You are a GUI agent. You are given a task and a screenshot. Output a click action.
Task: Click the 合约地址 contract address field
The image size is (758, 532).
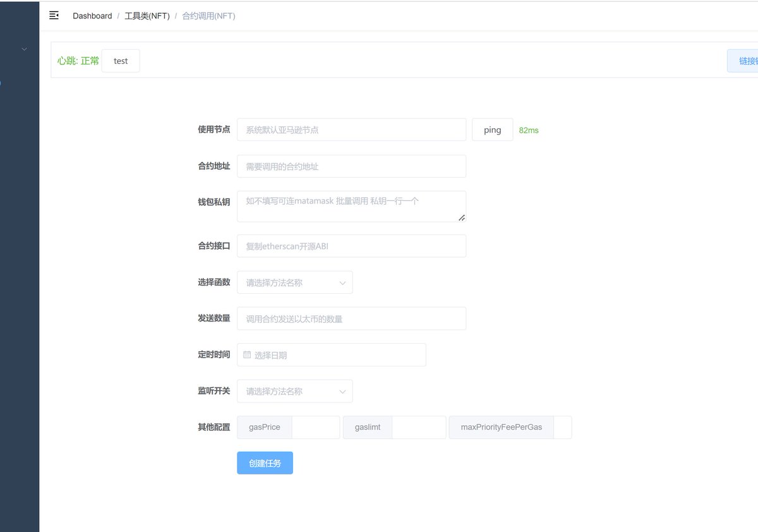click(351, 166)
